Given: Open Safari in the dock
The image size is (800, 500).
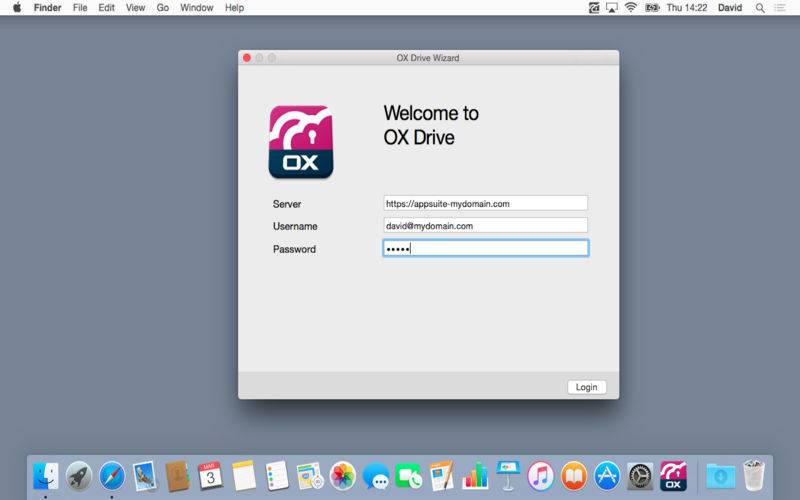Looking at the screenshot, I should tap(112, 476).
